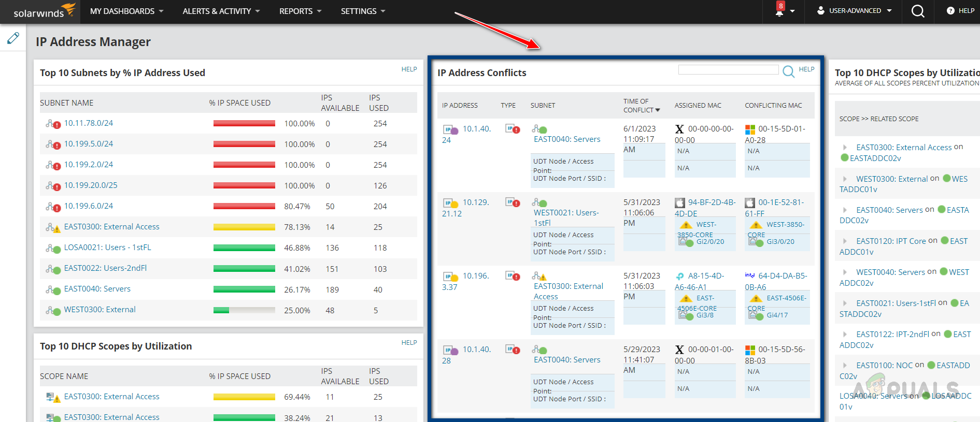Click the IP Address Manager page title
Screen dimensions: 980x422
93,42
